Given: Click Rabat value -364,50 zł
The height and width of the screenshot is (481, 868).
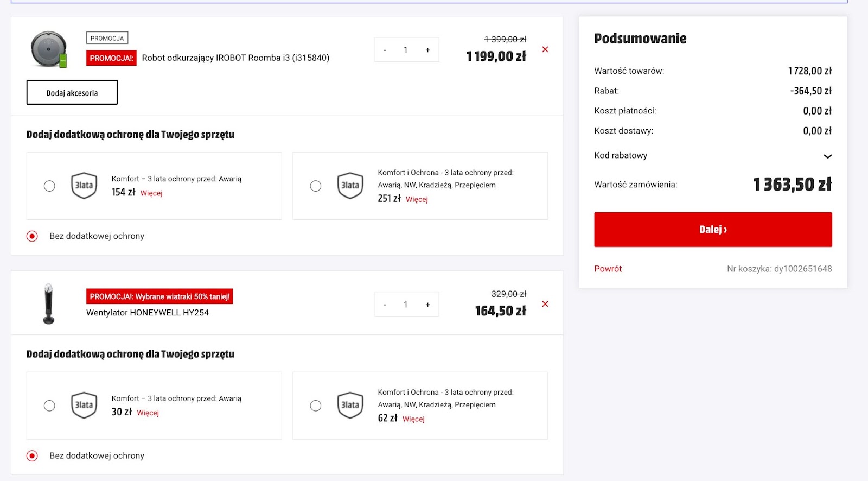Looking at the screenshot, I should (811, 91).
